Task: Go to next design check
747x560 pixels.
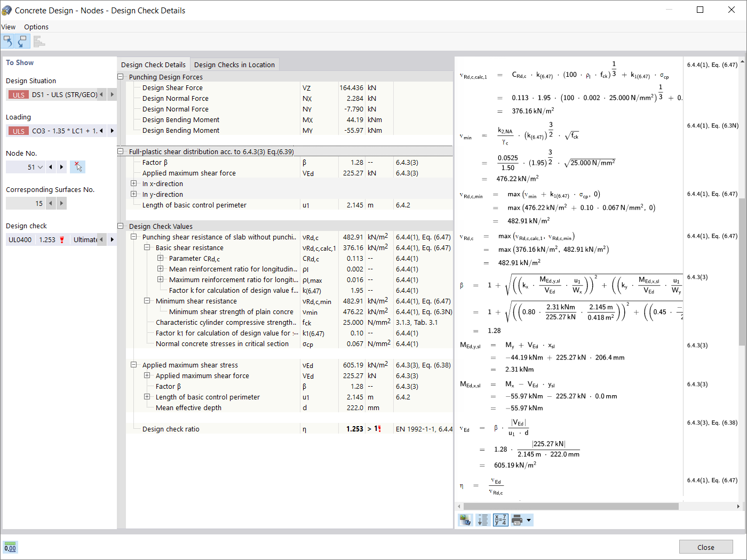Action: (112, 239)
